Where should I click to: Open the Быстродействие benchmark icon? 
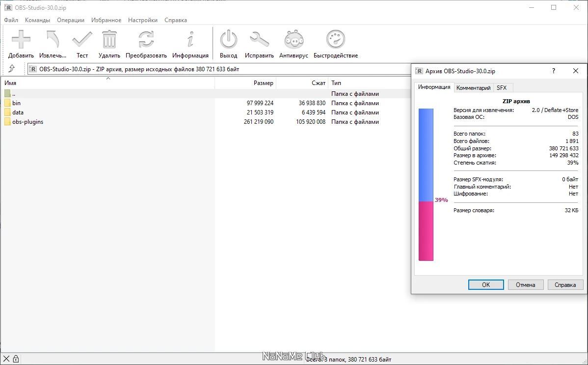(x=336, y=39)
